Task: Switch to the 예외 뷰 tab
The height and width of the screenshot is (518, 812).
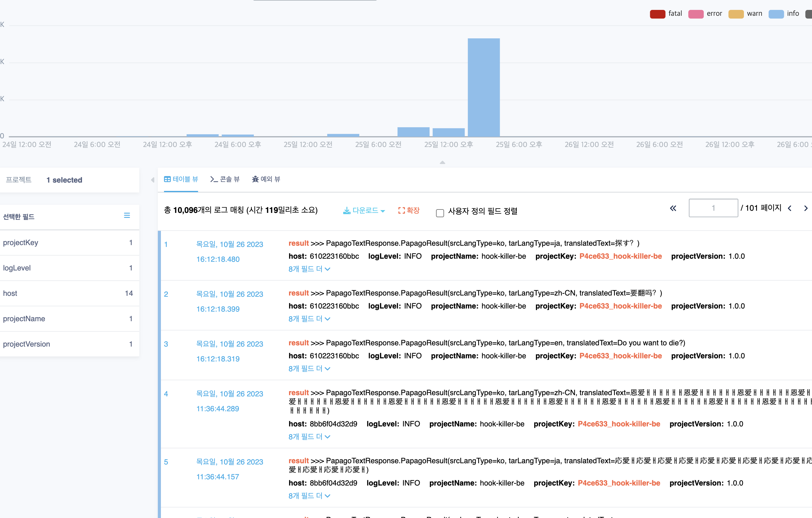Action: pos(266,179)
